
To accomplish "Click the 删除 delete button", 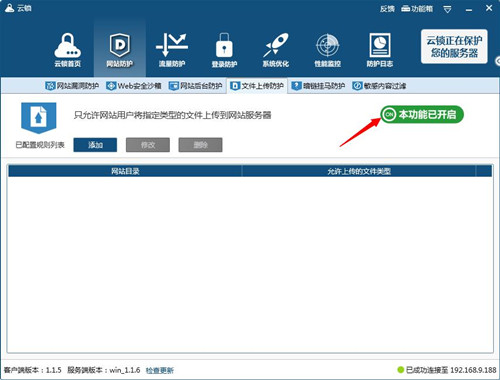I will [200, 145].
